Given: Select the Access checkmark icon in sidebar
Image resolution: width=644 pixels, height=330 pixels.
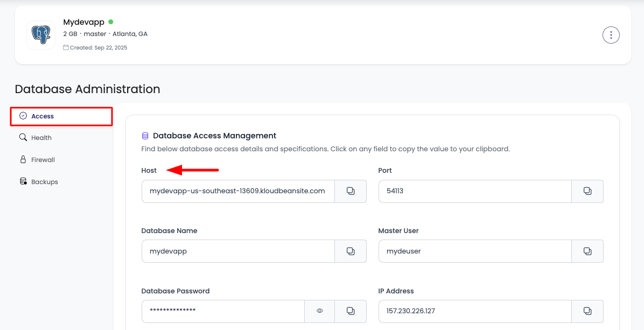Looking at the screenshot, I should 23,116.
